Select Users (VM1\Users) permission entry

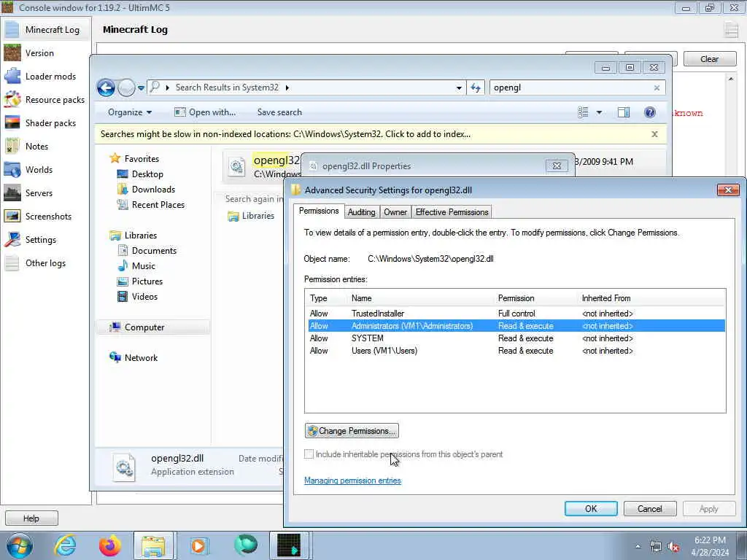tap(515, 351)
